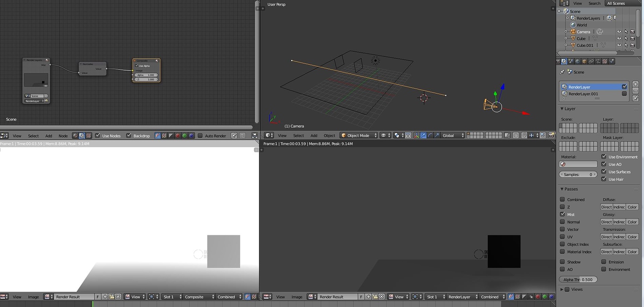The image size is (644, 307).
Task: Open outliner View menu
Action: pos(578,3)
